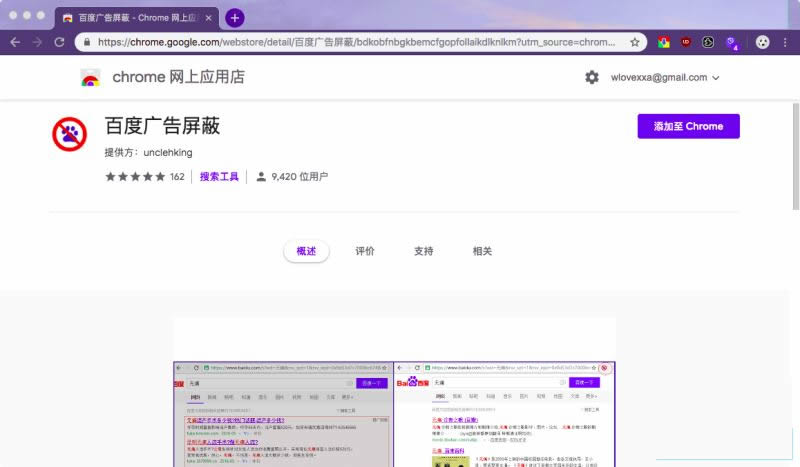Switch to the 支持 tab
800x467 pixels.
pos(423,251)
